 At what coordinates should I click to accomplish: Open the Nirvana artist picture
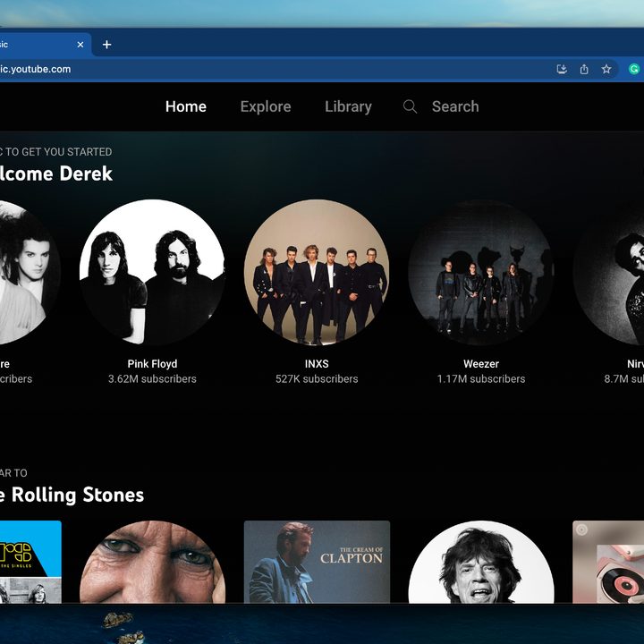click(x=609, y=272)
